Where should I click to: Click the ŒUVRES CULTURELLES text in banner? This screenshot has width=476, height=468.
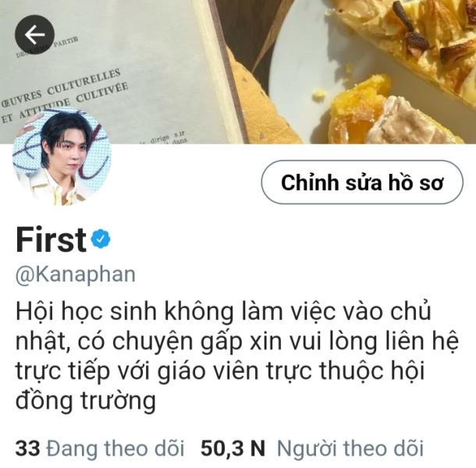(x=62, y=88)
